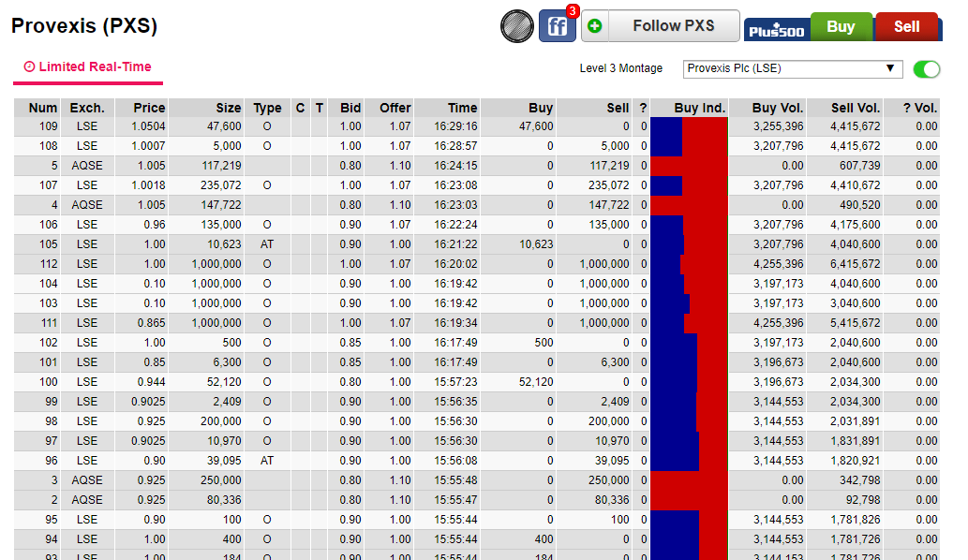This screenshot has width=968, height=560.
Task: Open the Limited Real-Time tab
Action: point(88,67)
